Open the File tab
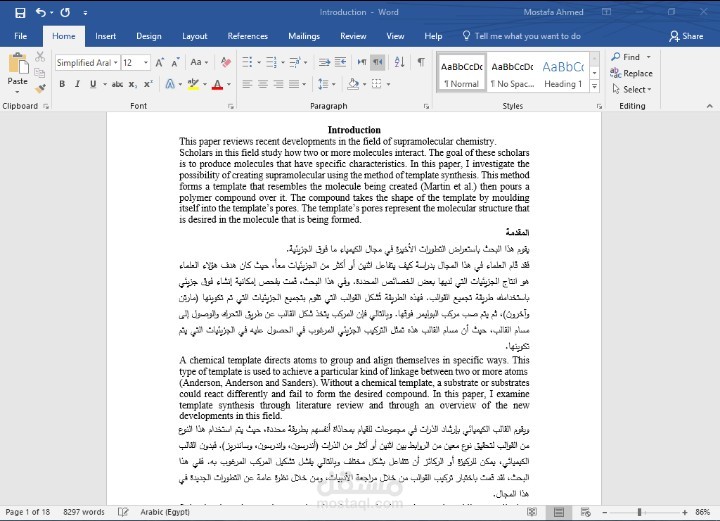 tap(21, 36)
